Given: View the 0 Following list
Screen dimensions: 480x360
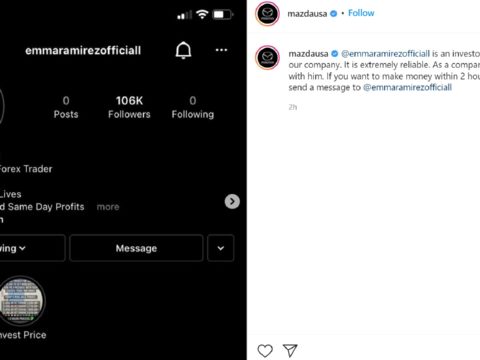Looking at the screenshot, I should click(x=193, y=107).
